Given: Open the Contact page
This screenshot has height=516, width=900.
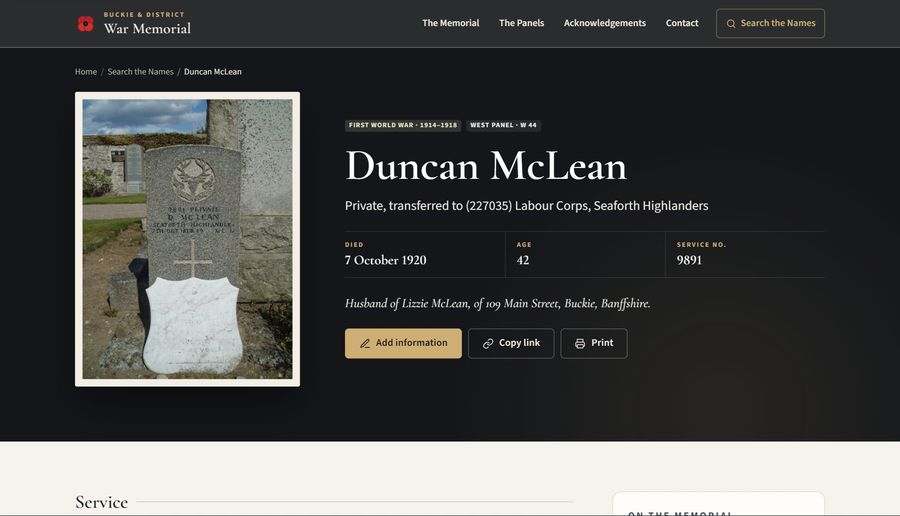Looking at the screenshot, I should coord(682,23).
